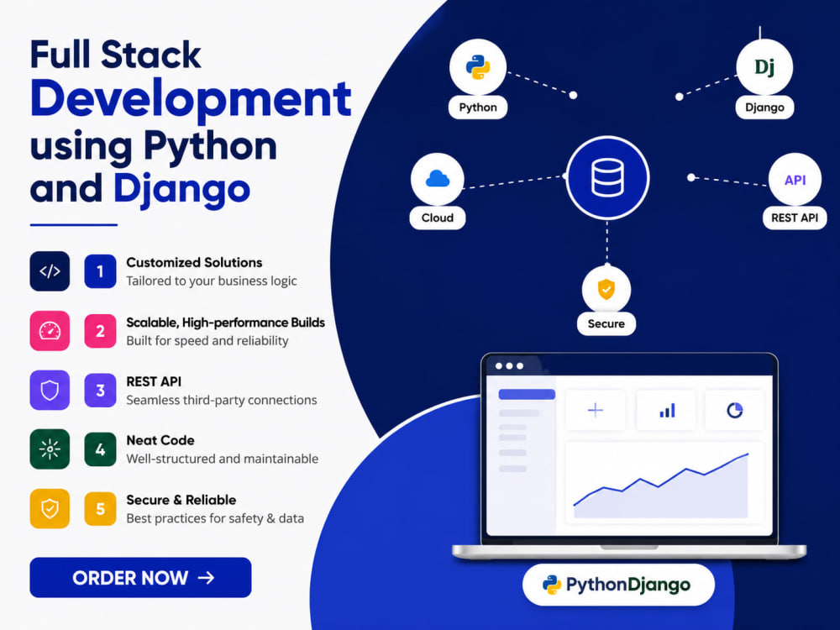Click the Customized Solutions heading
The width and height of the screenshot is (840, 630).
(x=194, y=262)
